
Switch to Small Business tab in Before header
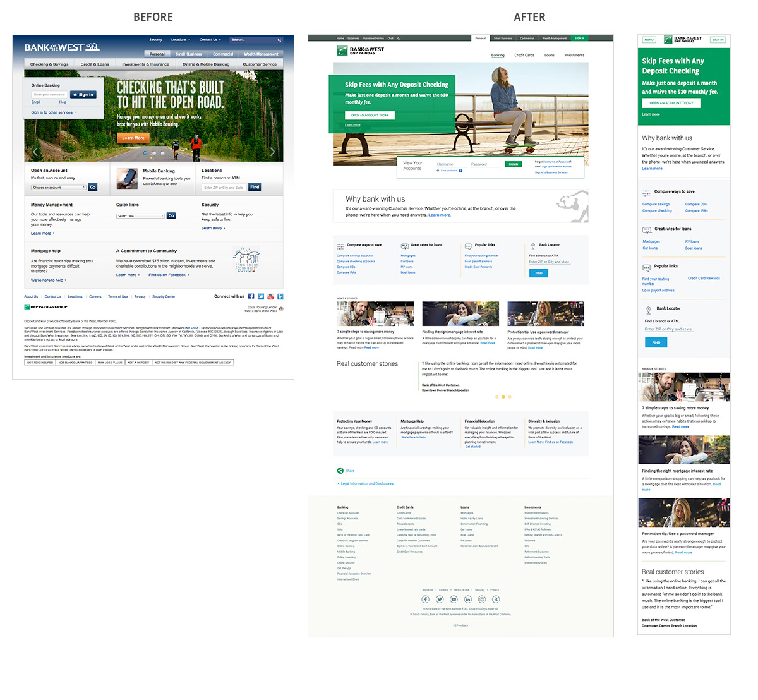point(189,54)
